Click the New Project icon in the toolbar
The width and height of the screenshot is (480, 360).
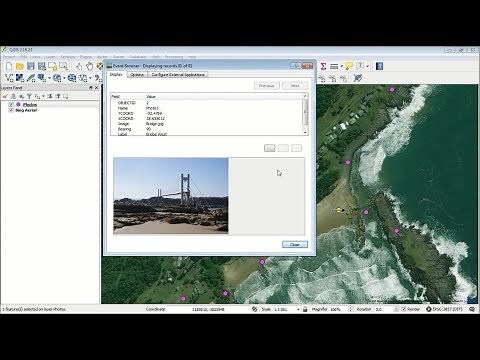(x=9, y=66)
